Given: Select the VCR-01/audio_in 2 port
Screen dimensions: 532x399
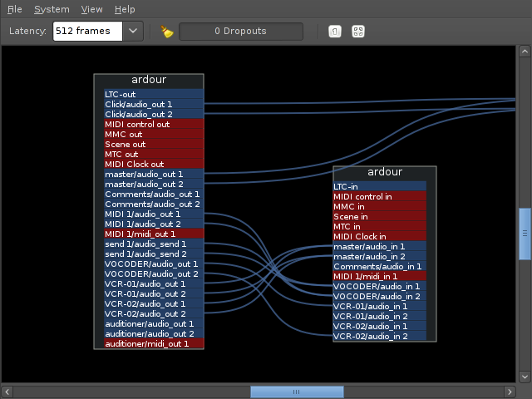Looking at the screenshot, I should [x=380, y=316].
